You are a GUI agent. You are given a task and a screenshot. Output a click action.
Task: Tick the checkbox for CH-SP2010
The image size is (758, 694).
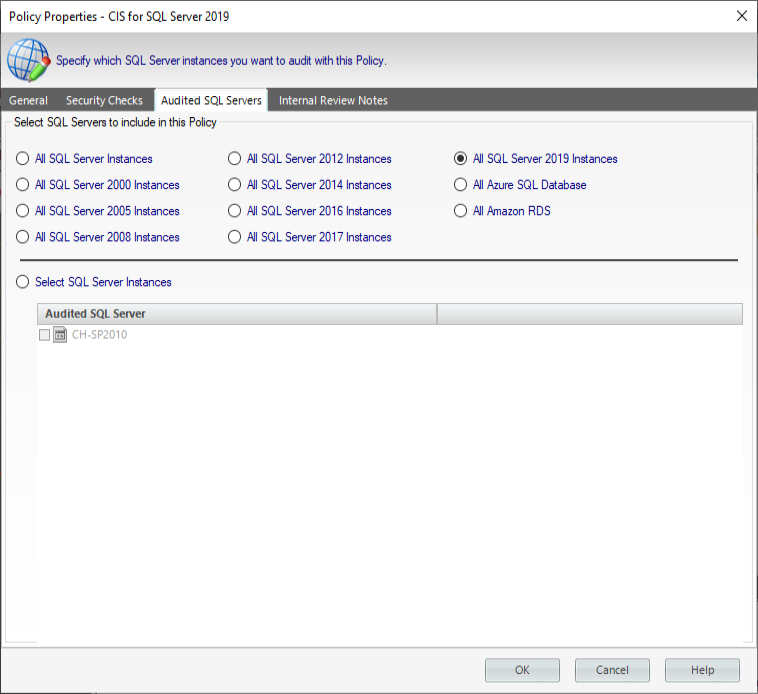(44, 334)
